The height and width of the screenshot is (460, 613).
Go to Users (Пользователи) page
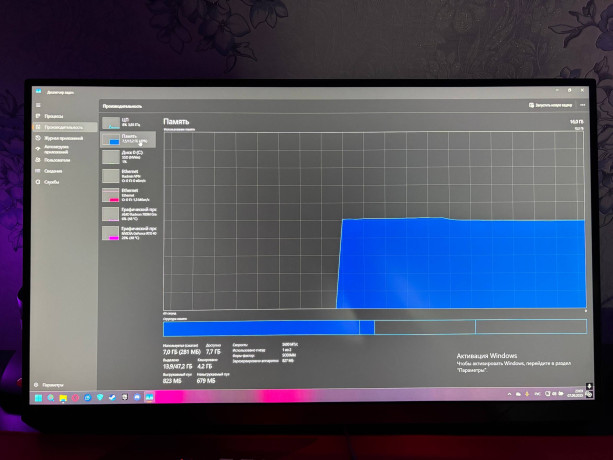pos(57,160)
